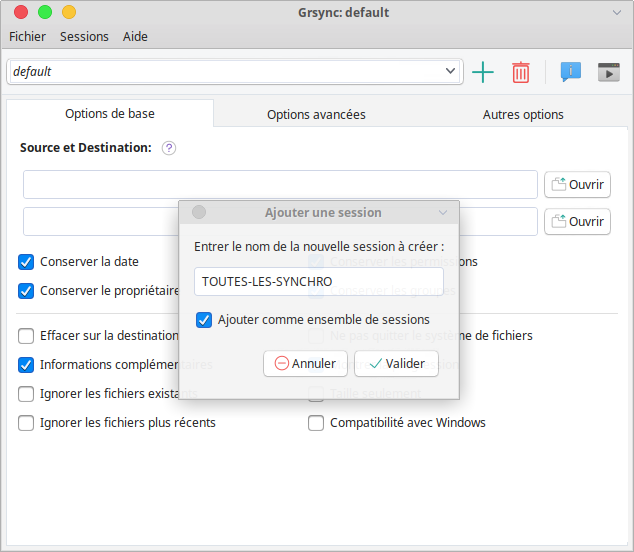
Task: Enable Compatibilité avec Windows
Action: click(316, 423)
